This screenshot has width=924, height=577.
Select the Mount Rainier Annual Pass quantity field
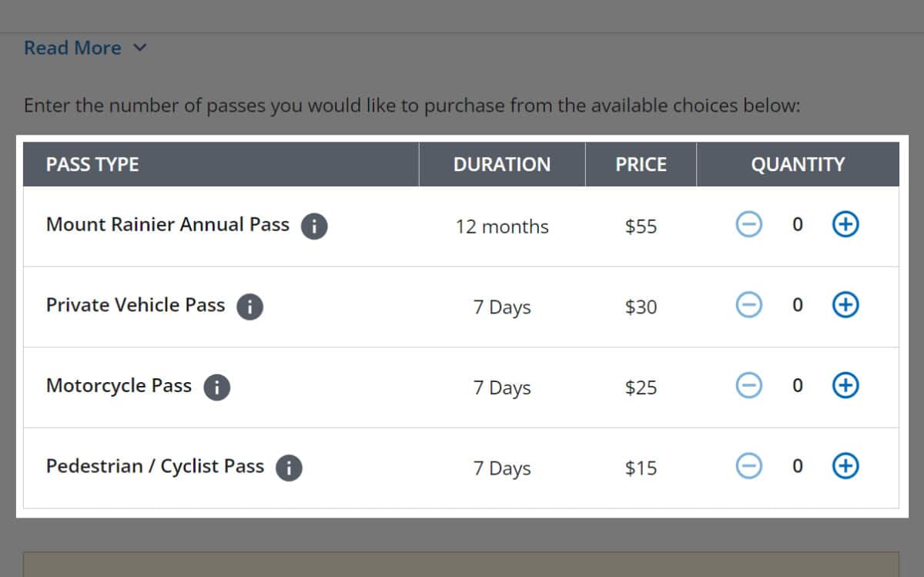pyautogui.click(x=797, y=224)
